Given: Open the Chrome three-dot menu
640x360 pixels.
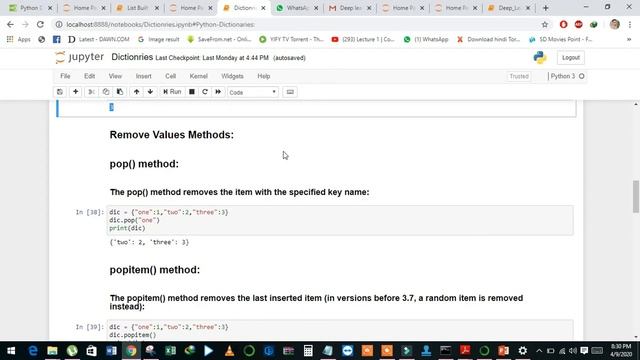Looking at the screenshot, I should pyautogui.click(x=630, y=24).
